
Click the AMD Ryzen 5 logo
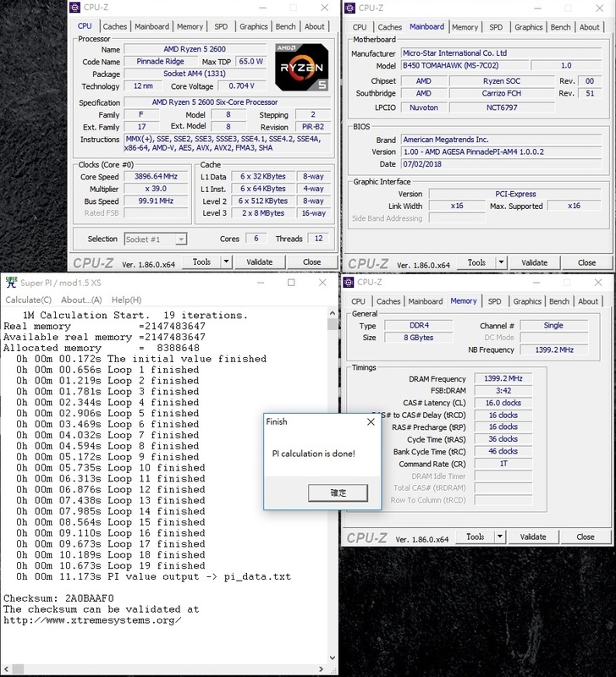pyautogui.click(x=299, y=66)
